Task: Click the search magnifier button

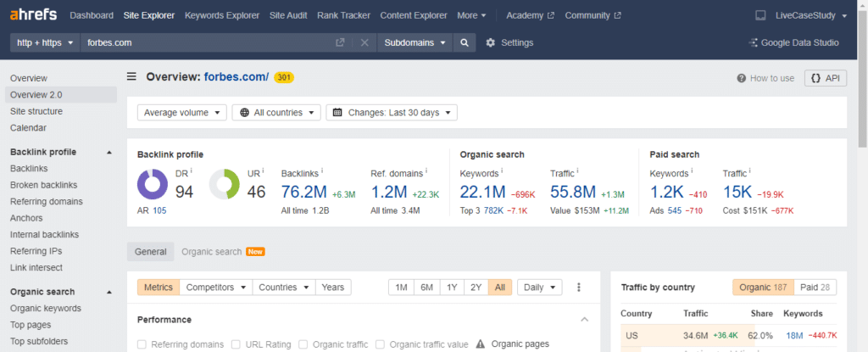Action: coord(465,42)
